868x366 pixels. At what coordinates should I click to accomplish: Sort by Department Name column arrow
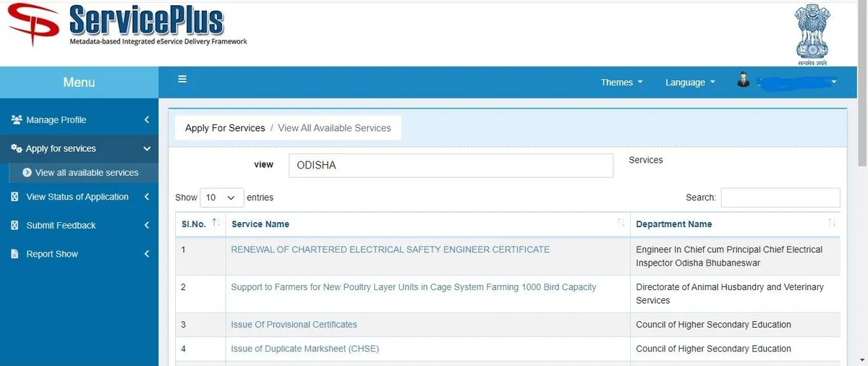(832, 223)
